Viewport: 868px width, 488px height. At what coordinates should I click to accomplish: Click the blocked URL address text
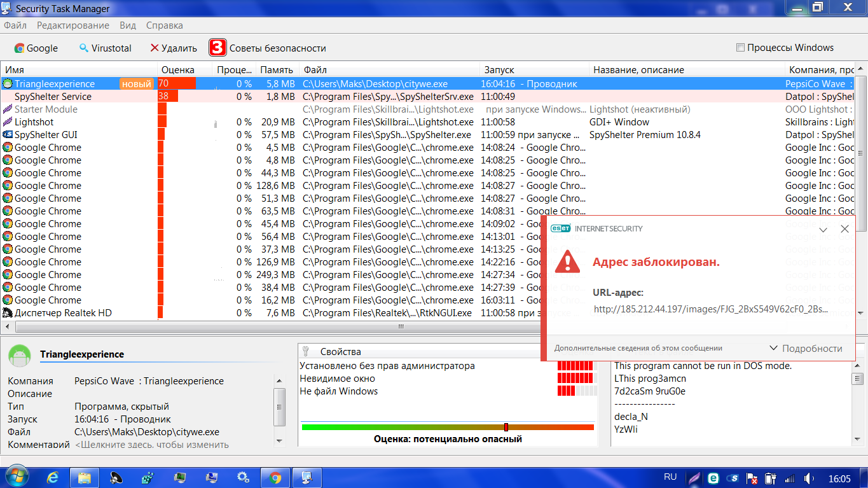click(x=711, y=309)
